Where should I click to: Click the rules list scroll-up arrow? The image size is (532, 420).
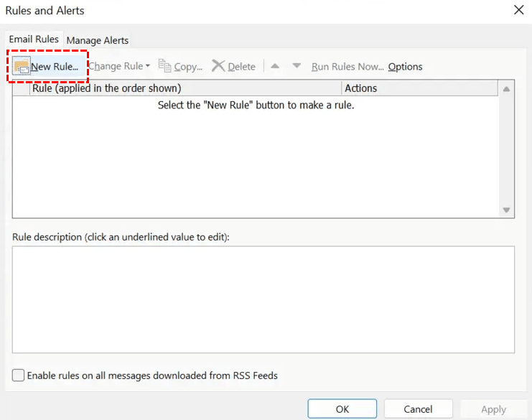click(x=506, y=89)
